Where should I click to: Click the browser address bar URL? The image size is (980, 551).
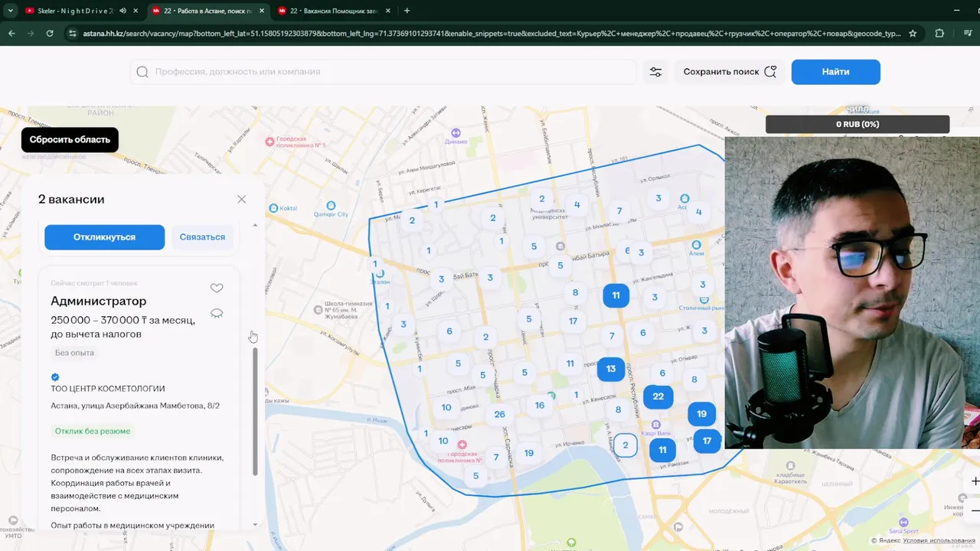click(490, 34)
